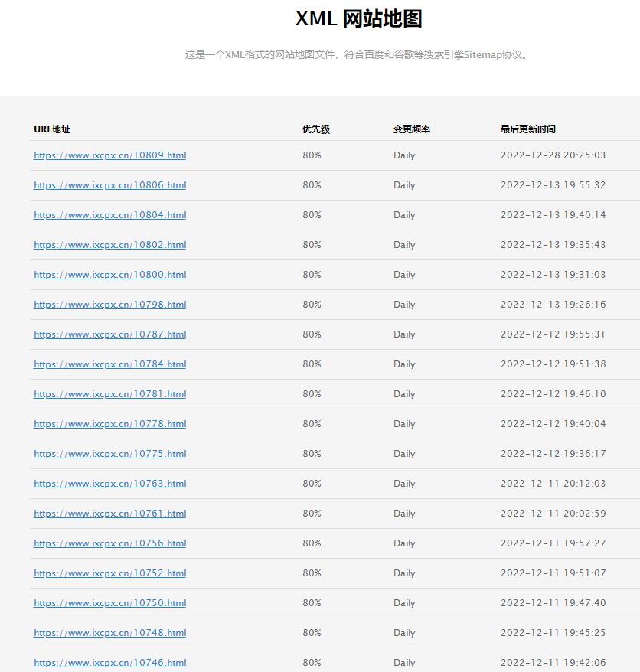Screen dimensions: 640x672
Task: Visit the 10798.html URL
Action: [109, 305]
